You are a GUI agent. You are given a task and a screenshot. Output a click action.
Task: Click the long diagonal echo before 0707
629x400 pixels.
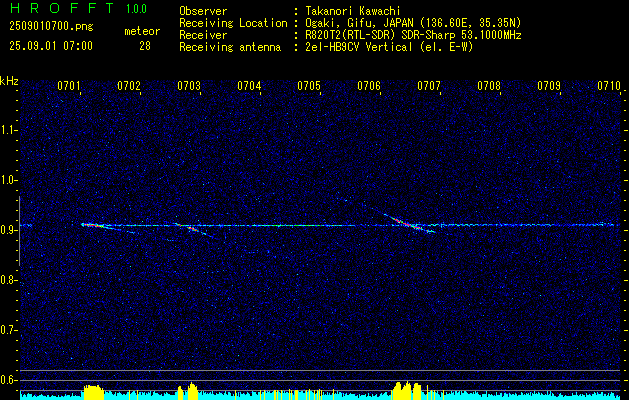coord(407,222)
